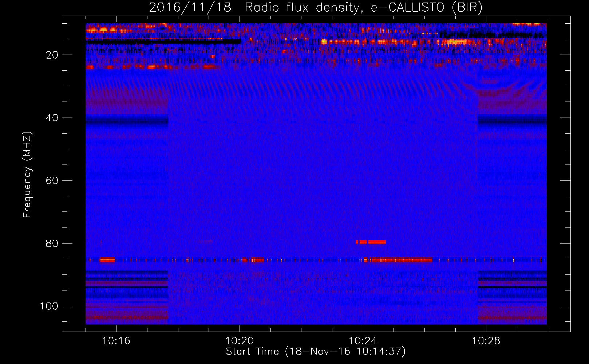Click the 'Start Time (18-Nov-16 10:14:37)' label
589x364 pixels.
click(316, 352)
